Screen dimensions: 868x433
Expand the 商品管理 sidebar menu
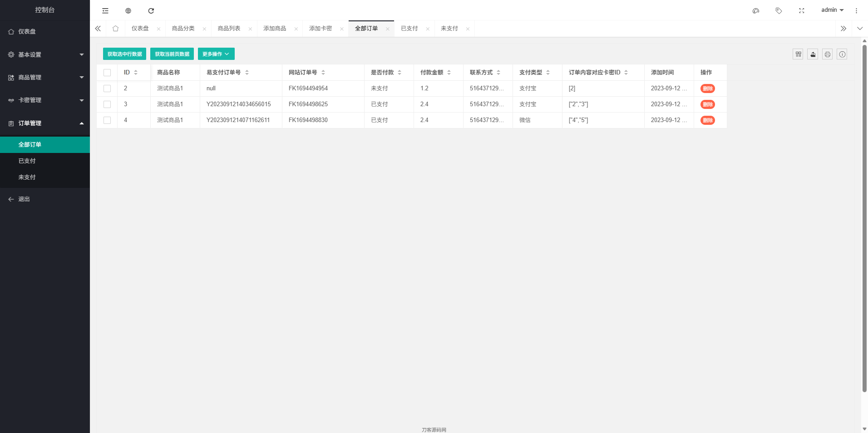[45, 78]
